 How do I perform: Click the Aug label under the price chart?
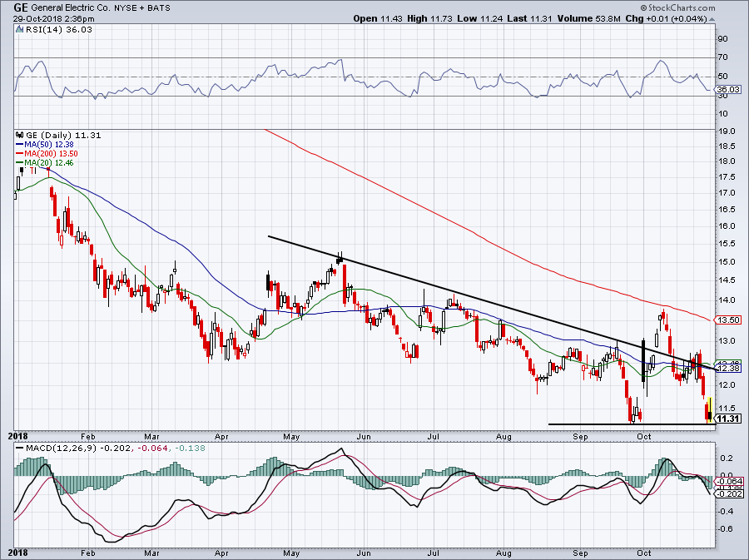pos(503,436)
